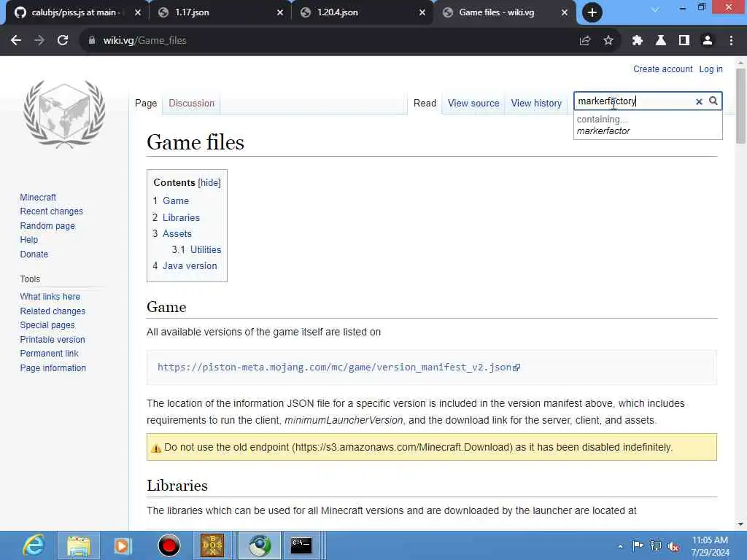Open Internet Explorer from taskbar
This screenshot has width=747, height=560.
coord(34,545)
